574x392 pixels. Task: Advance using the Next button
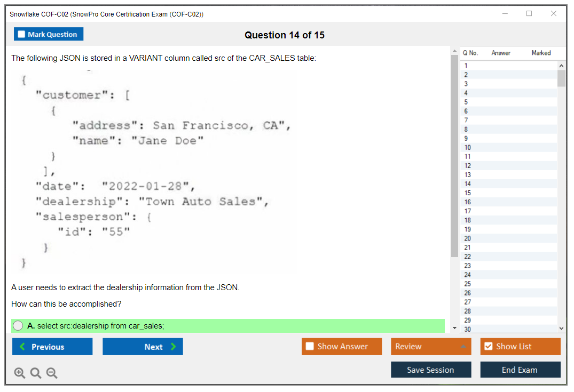click(x=143, y=347)
